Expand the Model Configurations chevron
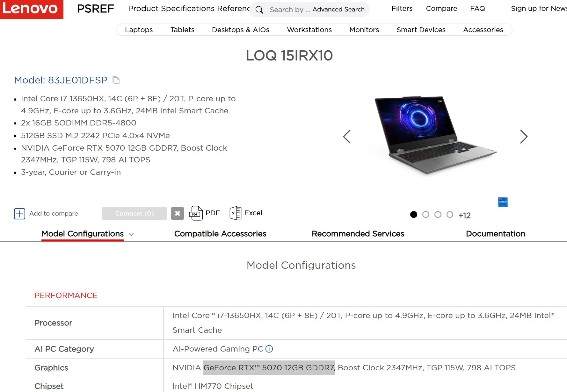 (131, 234)
